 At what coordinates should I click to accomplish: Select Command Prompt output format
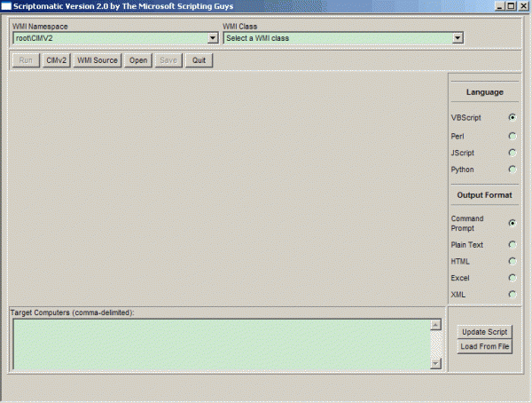(512, 223)
